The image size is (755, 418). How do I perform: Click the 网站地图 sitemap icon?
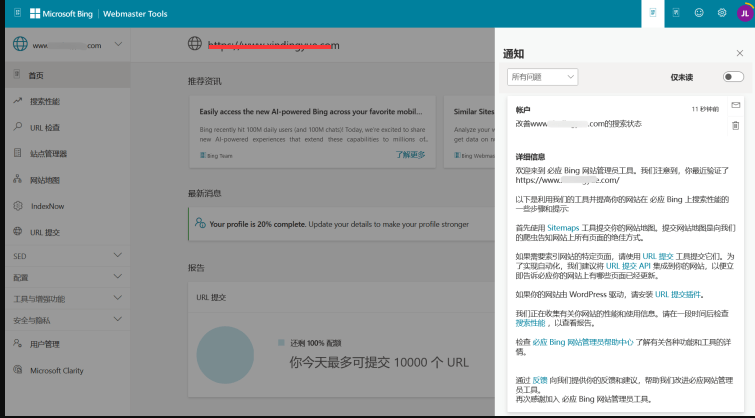click(x=18, y=179)
